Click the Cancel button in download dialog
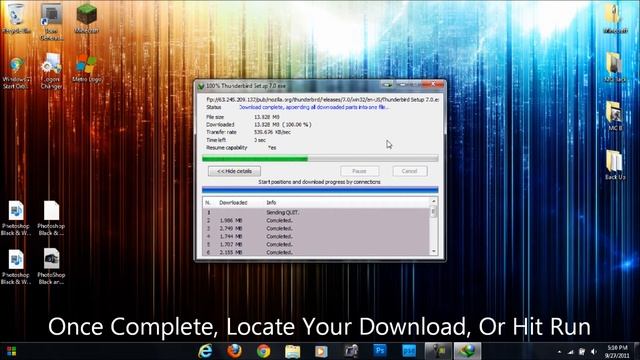Viewport: 640px width, 360px height. [409, 171]
